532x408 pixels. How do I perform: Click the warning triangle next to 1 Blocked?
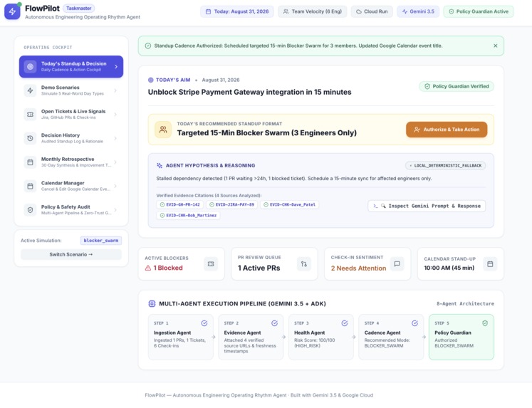[x=148, y=268]
